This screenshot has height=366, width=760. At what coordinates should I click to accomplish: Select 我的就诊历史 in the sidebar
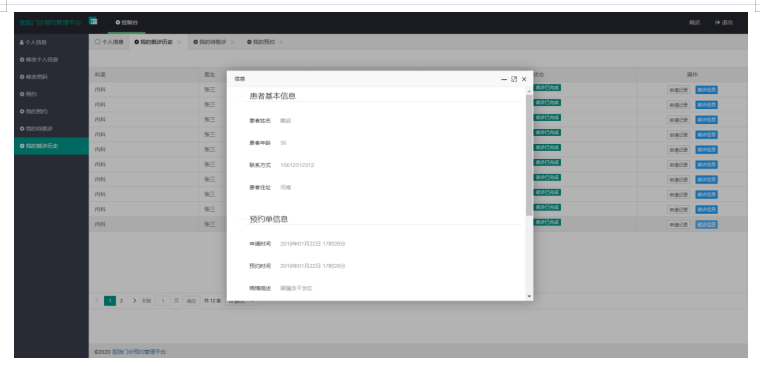click(51, 146)
